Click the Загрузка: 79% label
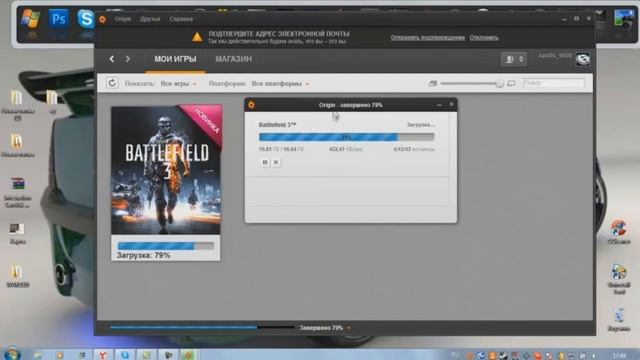Screen dimensions: 640x360 pyautogui.click(x=144, y=256)
